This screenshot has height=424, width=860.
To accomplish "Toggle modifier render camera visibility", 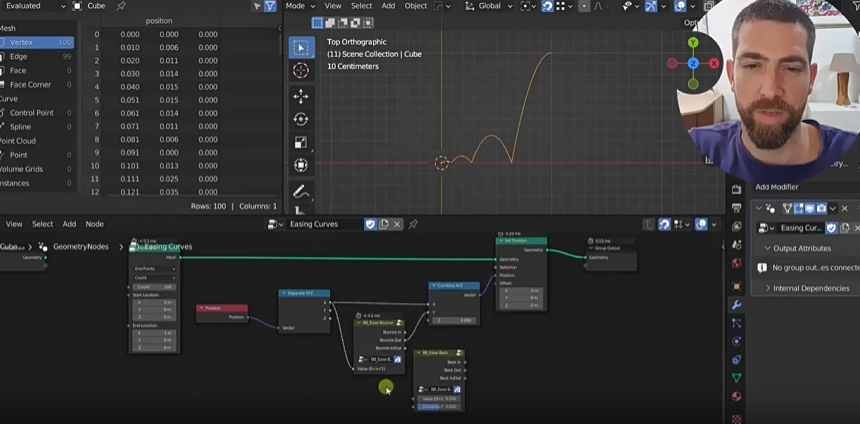I will coord(821,208).
